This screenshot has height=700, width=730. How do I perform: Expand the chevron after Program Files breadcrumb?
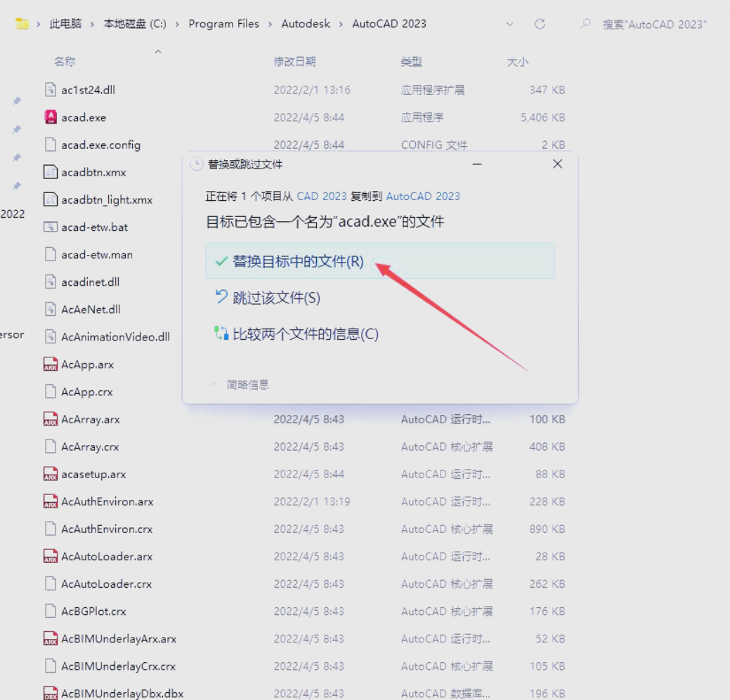coord(270,24)
